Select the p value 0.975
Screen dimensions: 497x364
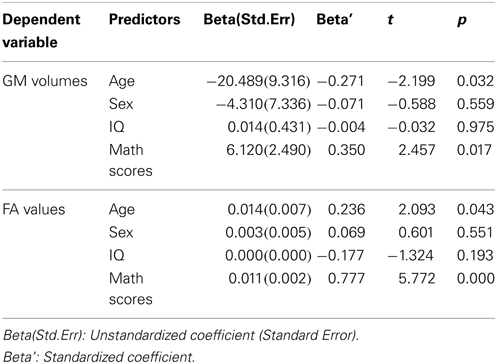pos(475,127)
